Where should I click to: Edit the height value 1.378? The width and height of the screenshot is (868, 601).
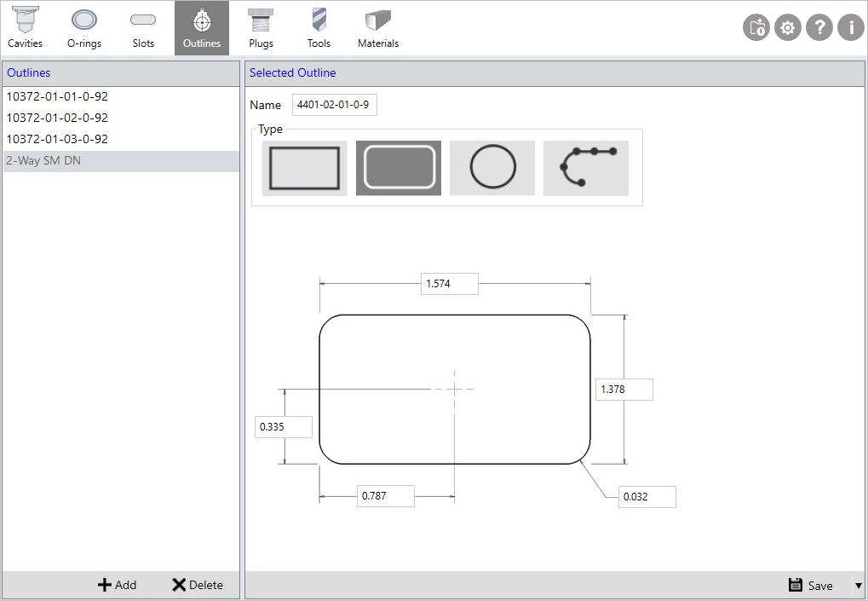click(x=624, y=390)
